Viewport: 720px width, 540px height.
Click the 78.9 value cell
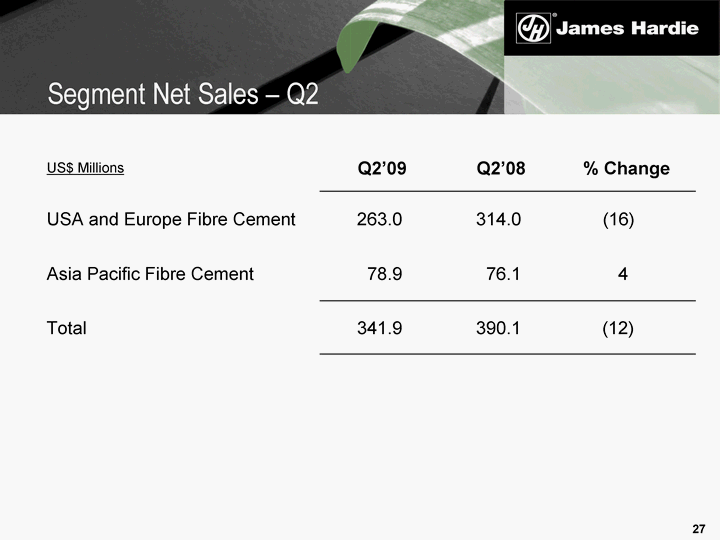[x=385, y=273]
